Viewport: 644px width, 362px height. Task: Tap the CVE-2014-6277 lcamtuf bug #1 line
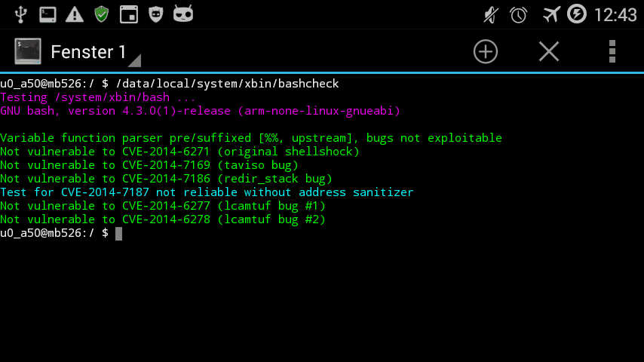(x=163, y=206)
